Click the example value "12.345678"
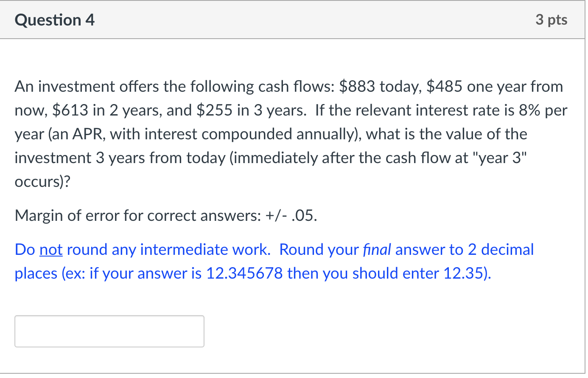 click(x=244, y=274)
